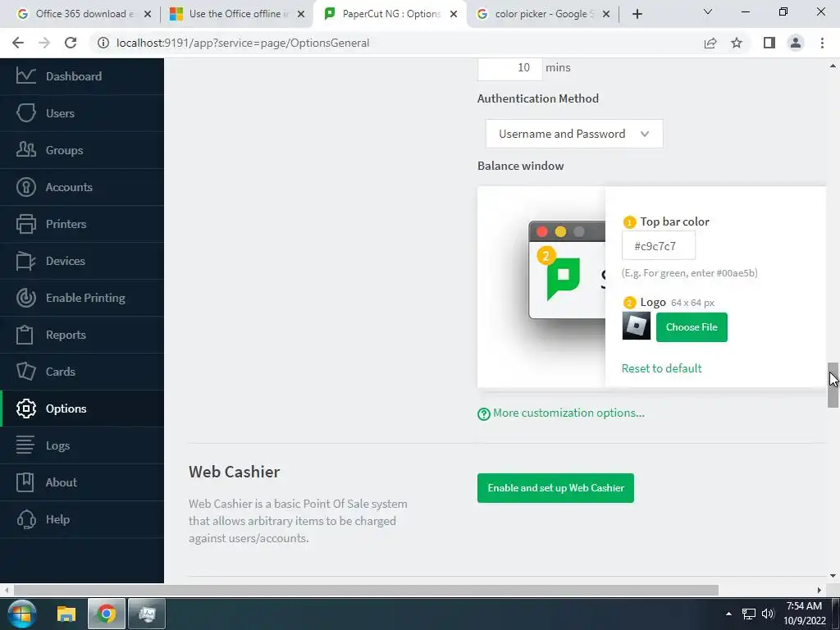Screen dimensions: 840x630
Task: Open File Explorer from taskbar
Action: [66, 614]
